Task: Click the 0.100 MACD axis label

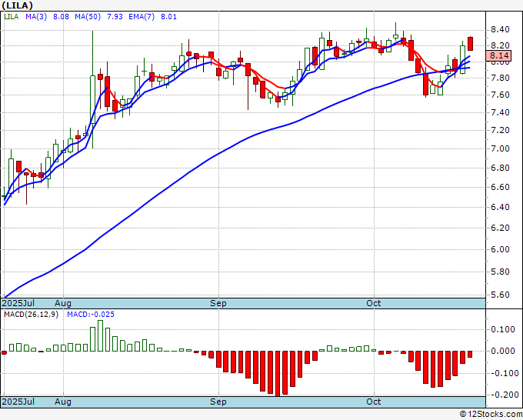Action: (503, 329)
